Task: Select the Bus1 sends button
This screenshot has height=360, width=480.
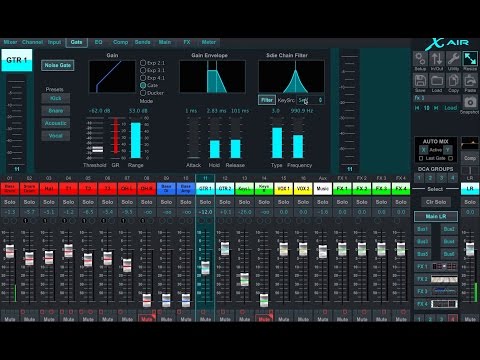Action: pos(422,229)
